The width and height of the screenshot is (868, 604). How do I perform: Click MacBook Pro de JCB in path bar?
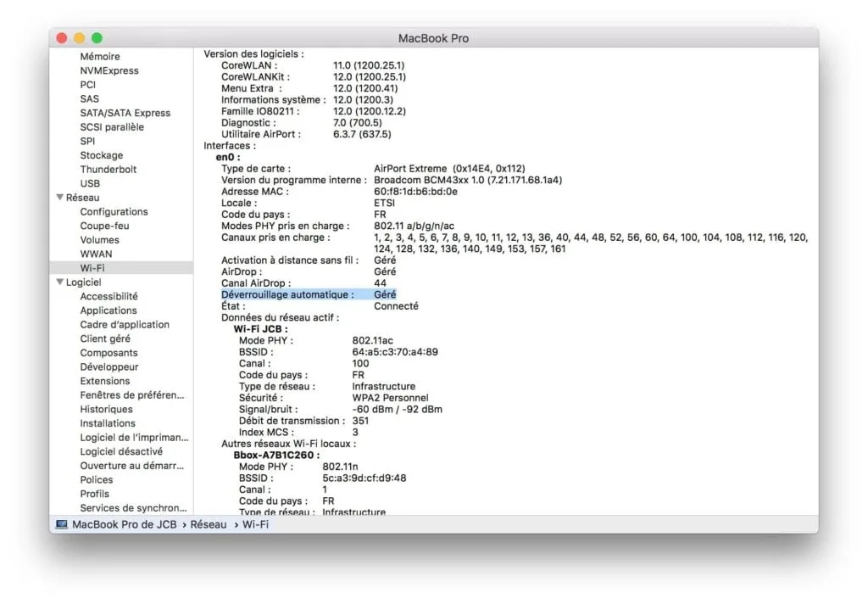click(124, 524)
